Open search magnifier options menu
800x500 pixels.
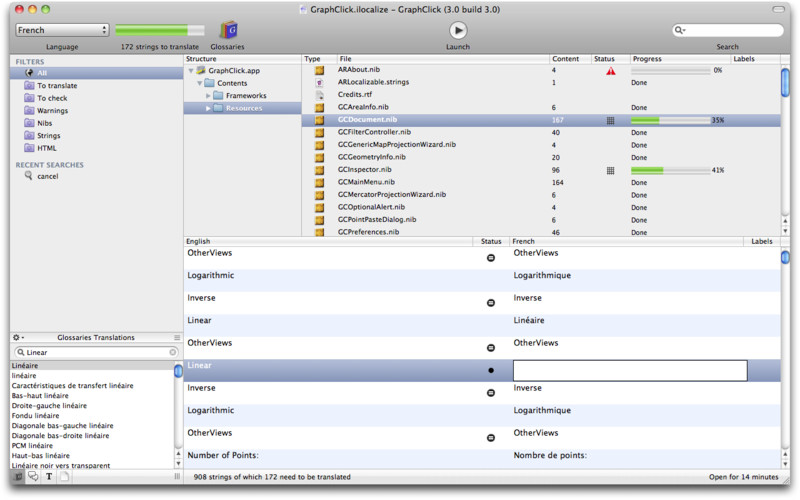[680, 30]
